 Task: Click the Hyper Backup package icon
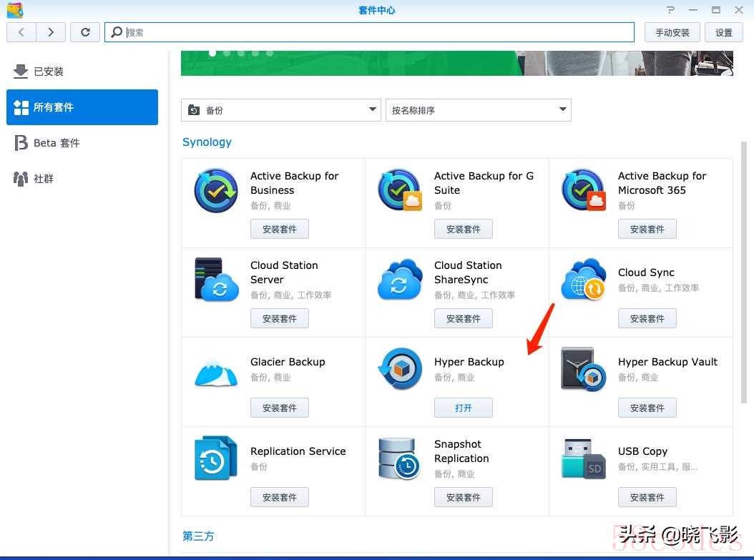pyautogui.click(x=400, y=369)
